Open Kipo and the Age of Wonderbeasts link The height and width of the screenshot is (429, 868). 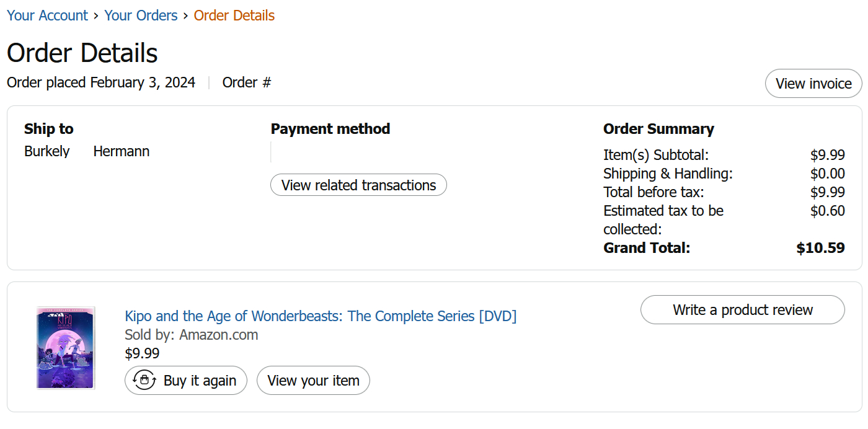[321, 316]
